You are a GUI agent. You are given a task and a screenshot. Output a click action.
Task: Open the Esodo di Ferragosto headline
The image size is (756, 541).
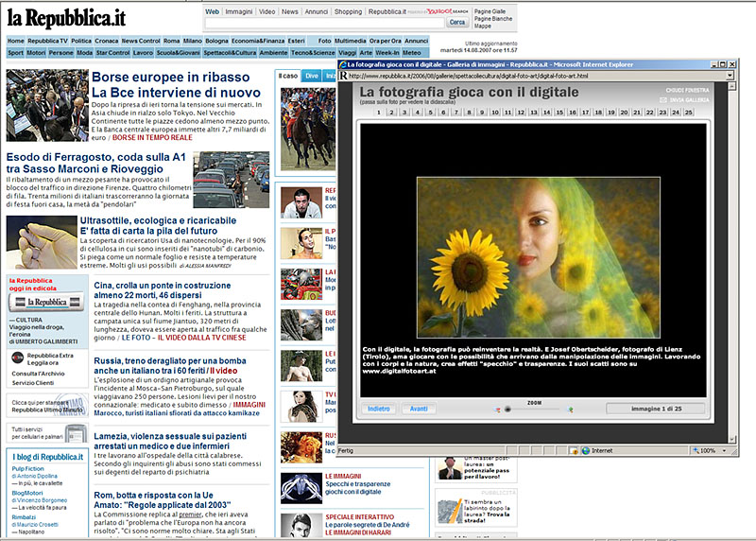(96, 163)
